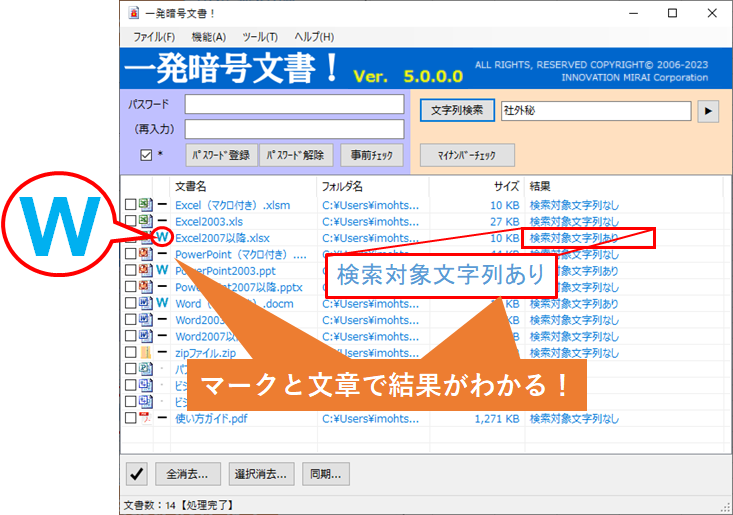
Task: Click the 全消去... button
Action: pyautogui.click(x=187, y=474)
